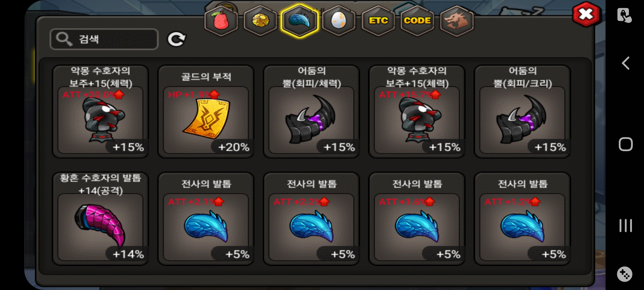This screenshot has width=644, height=290.
Task: Select the 전사의 발톱 with ATT +1.2%
Action: click(x=522, y=219)
